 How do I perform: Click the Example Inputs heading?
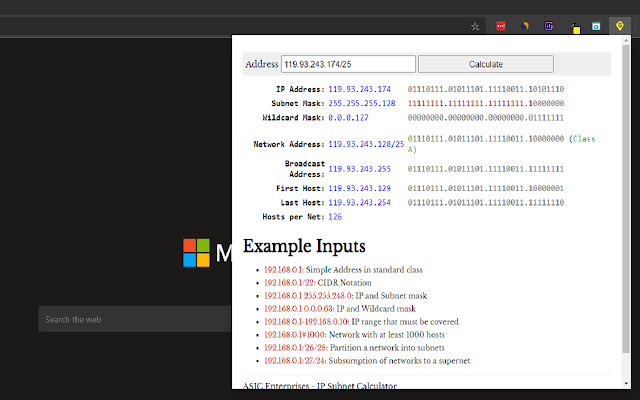point(304,246)
